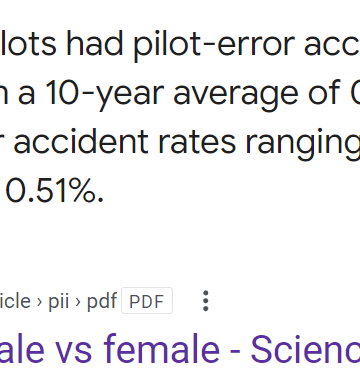Click the word 'ranging' in snippet
The image size is (360, 392).
(303, 144)
